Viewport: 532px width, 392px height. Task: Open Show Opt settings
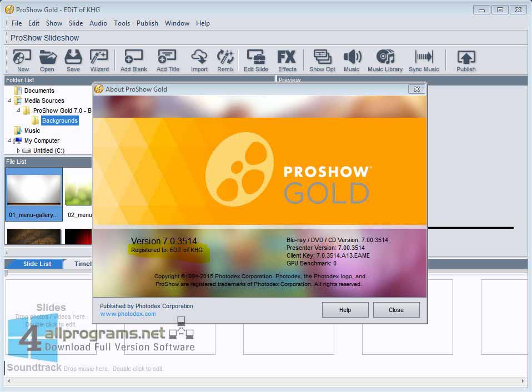click(322, 61)
